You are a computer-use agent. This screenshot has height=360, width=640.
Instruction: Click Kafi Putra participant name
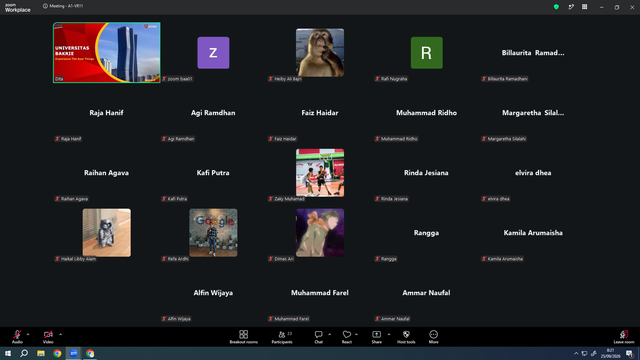pos(213,173)
